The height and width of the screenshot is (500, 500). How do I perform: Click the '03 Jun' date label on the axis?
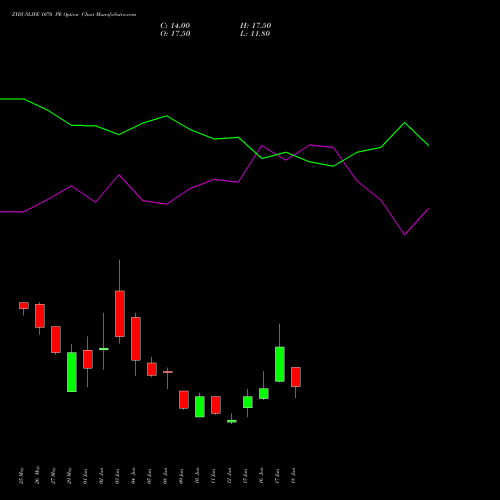point(118,476)
